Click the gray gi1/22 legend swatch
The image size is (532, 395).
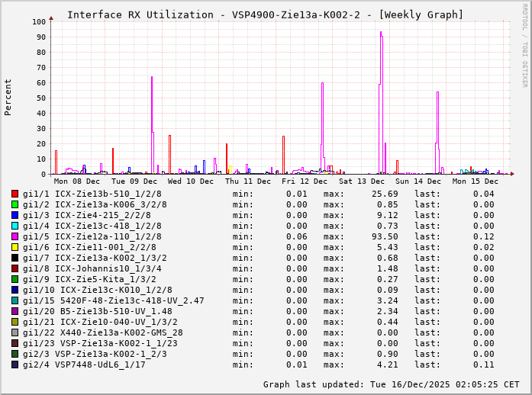coord(15,332)
